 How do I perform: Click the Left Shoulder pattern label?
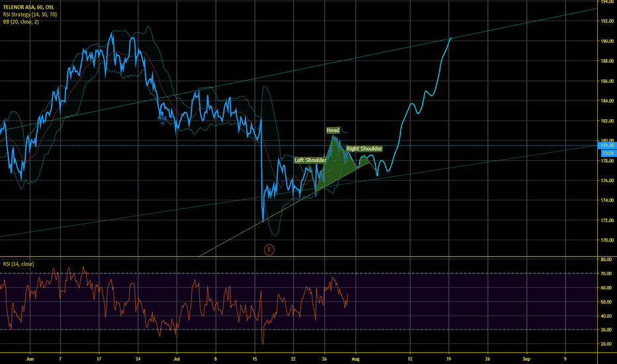(x=310, y=160)
